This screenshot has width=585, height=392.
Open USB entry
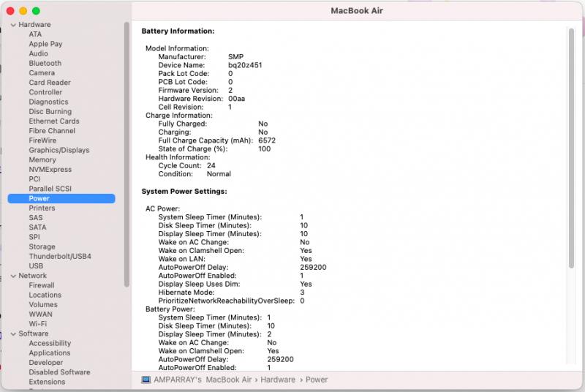[36, 266]
